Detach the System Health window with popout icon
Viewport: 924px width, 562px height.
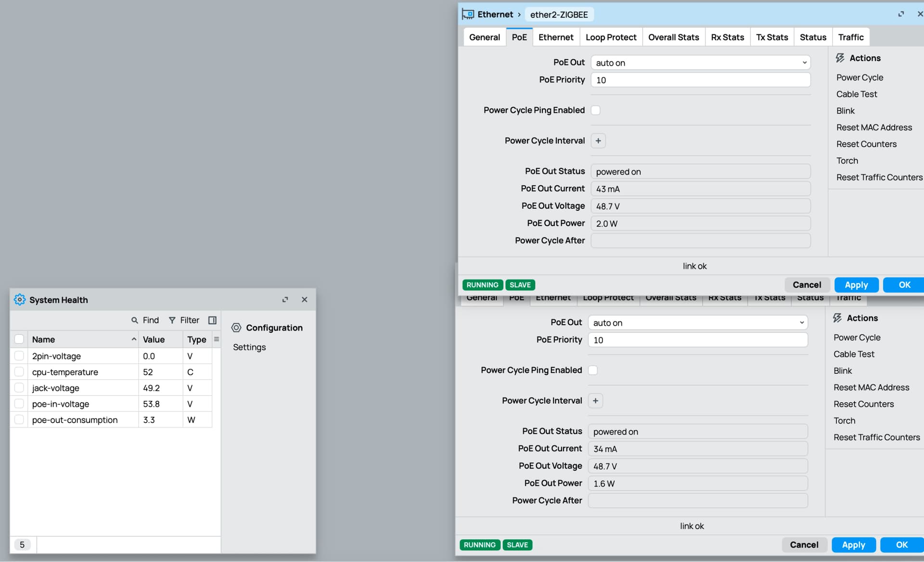tap(285, 300)
